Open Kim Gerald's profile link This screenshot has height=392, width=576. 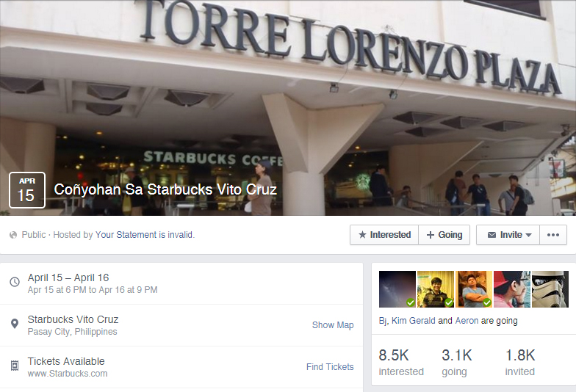click(413, 321)
